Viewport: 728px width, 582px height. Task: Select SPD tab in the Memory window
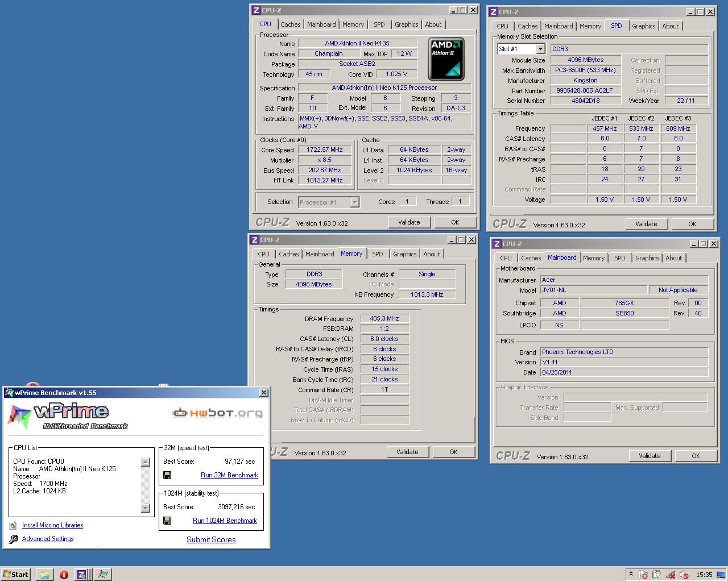(x=378, y=254)
